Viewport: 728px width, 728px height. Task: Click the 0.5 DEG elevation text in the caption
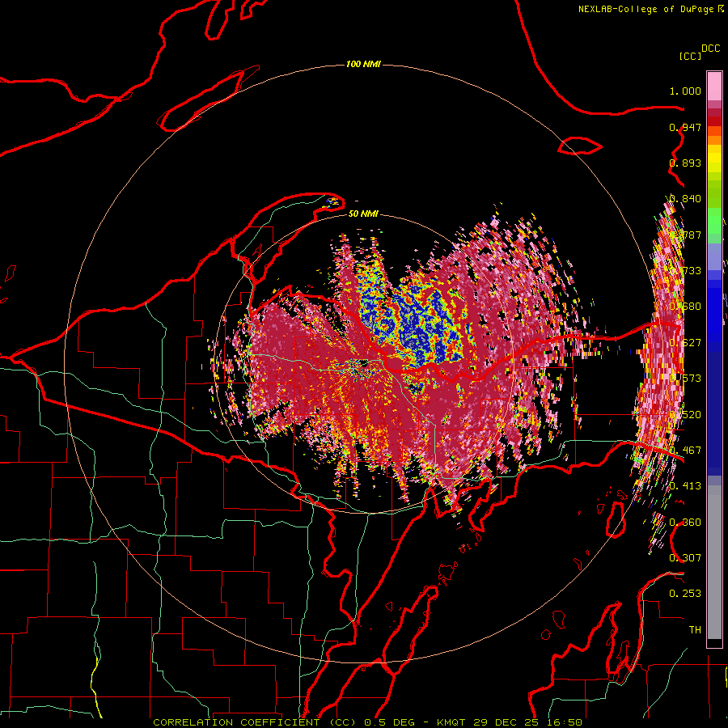tap(389, 722)
